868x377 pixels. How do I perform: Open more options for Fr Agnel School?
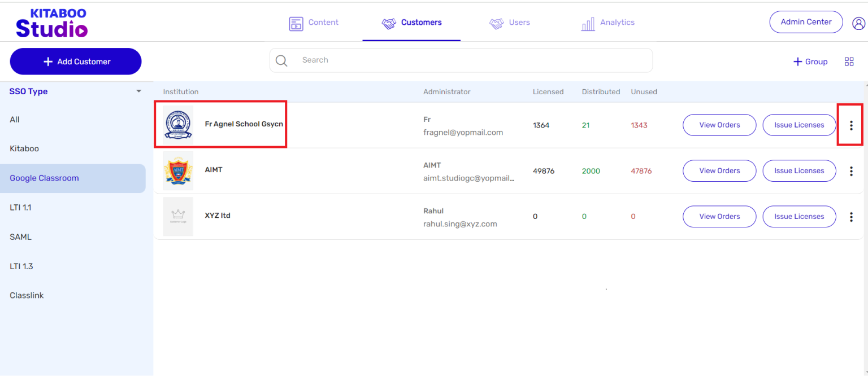[x=851, y=125]
